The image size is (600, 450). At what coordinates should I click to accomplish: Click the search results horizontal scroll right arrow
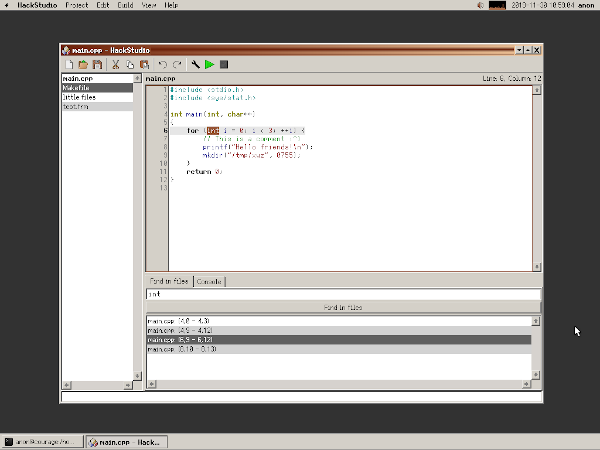tap(527, 384)
